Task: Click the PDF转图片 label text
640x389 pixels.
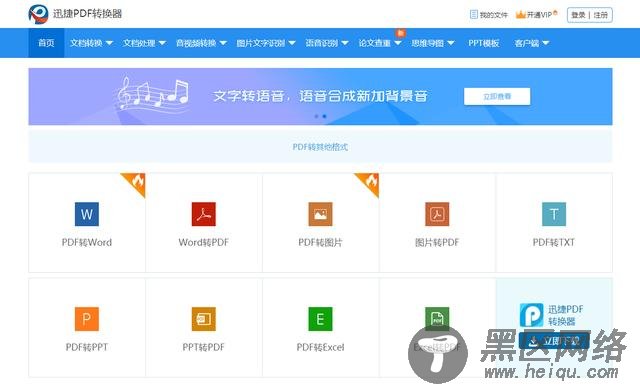Action: pyautogui.click(x=320, y=242)
